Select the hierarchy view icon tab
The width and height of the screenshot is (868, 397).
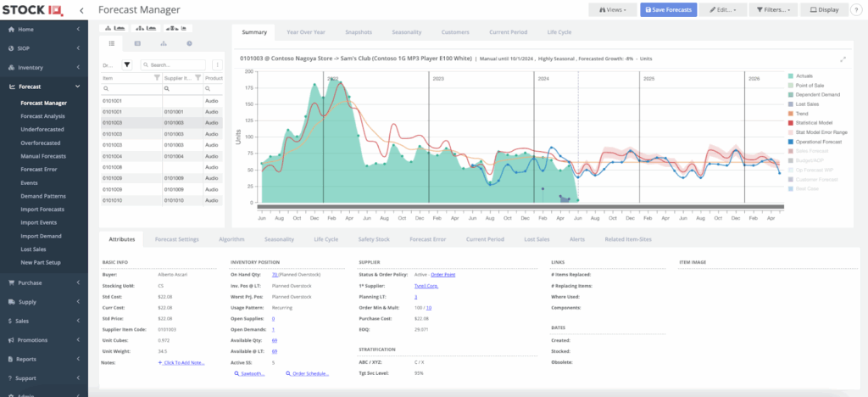[x=164, y=42]
